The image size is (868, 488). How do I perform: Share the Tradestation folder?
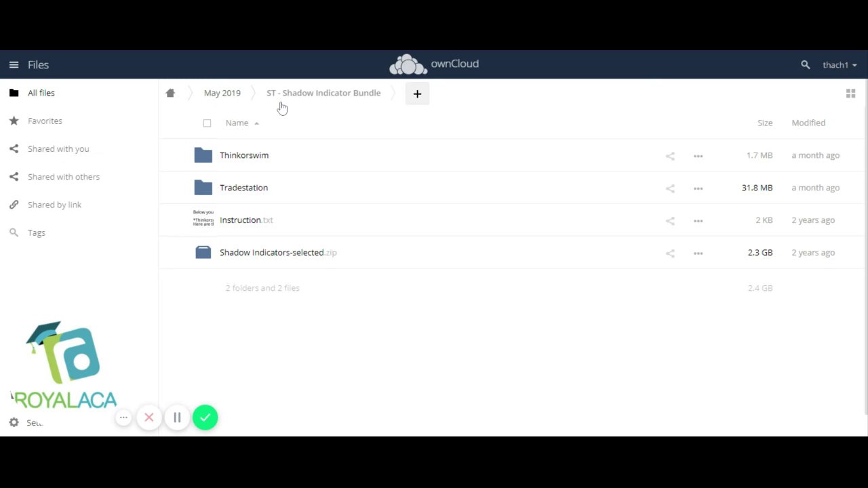click(x=670, y=188)
